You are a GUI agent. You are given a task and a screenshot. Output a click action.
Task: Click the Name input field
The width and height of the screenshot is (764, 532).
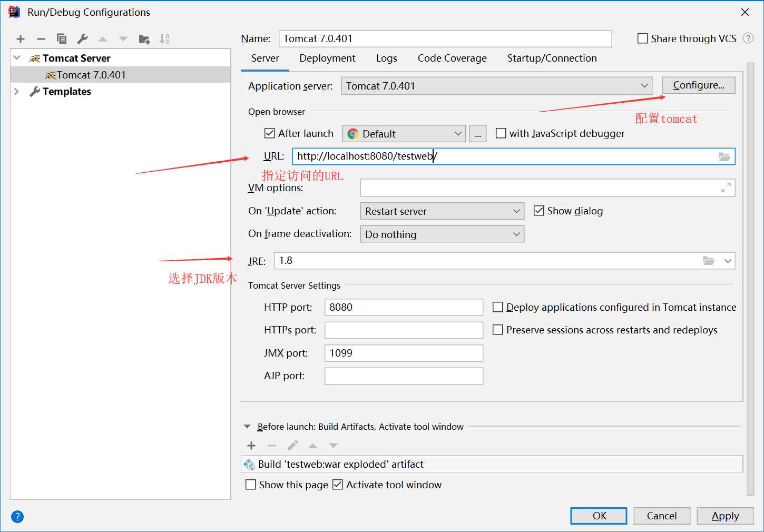click(445, 38)
